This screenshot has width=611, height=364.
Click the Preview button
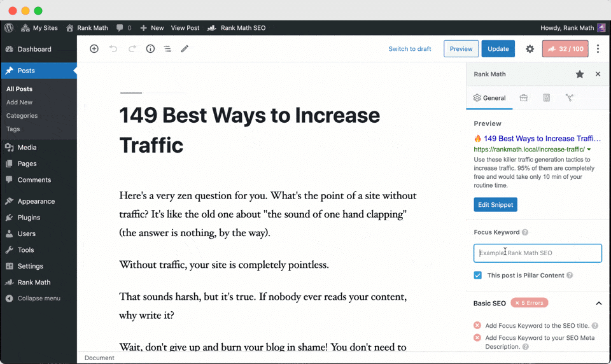coord(461,49)
